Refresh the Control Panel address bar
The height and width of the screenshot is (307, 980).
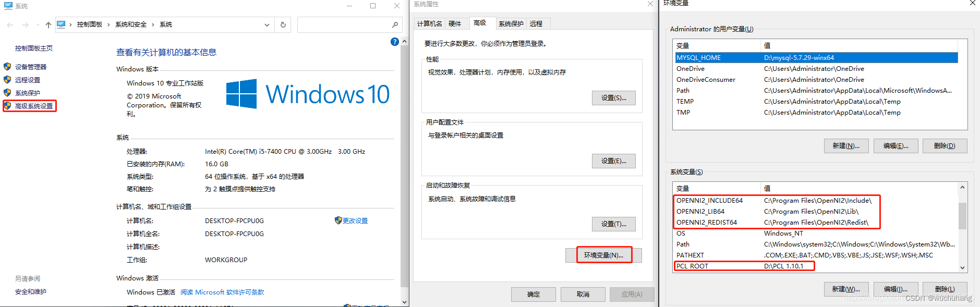click(x=283, y=24)
